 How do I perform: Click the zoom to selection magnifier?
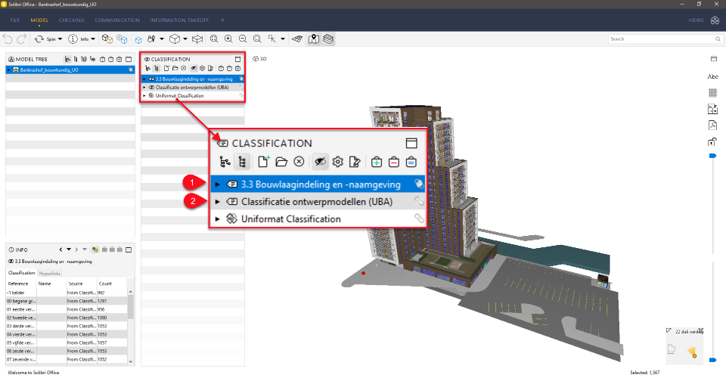pyautogui.click(x=257, y=39)
